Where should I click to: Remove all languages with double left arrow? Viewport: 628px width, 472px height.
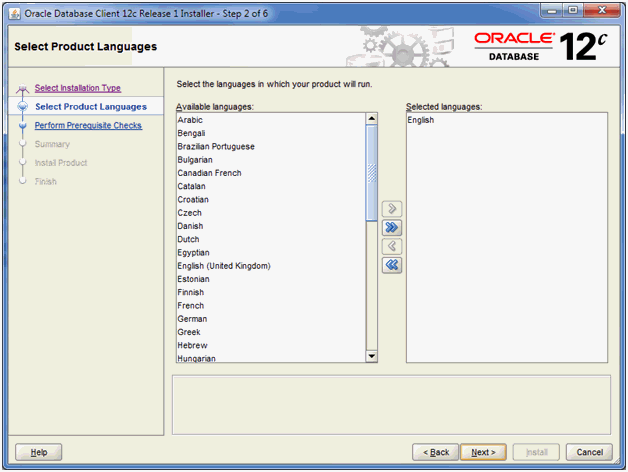[x=392, y=265]
